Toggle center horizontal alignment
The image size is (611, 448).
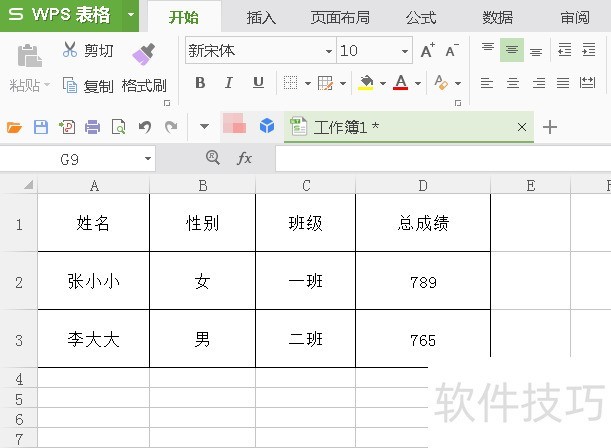click(513, 83)
